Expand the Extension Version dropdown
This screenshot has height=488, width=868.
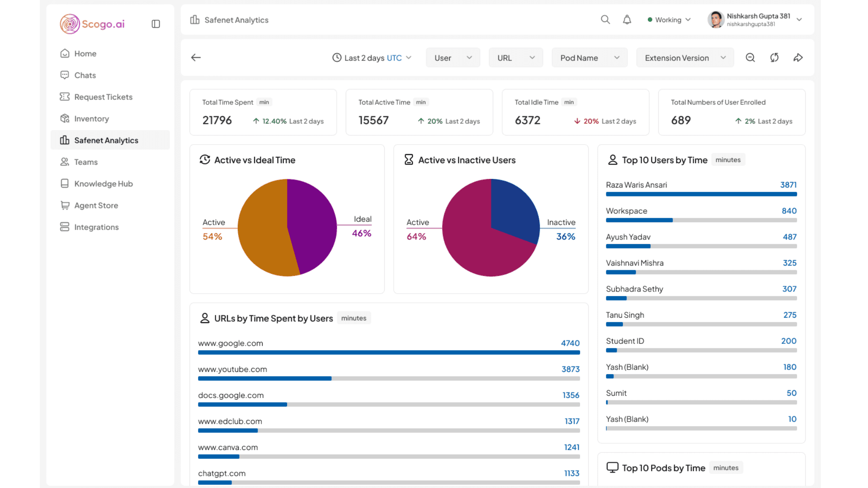(x=684, y=58)
